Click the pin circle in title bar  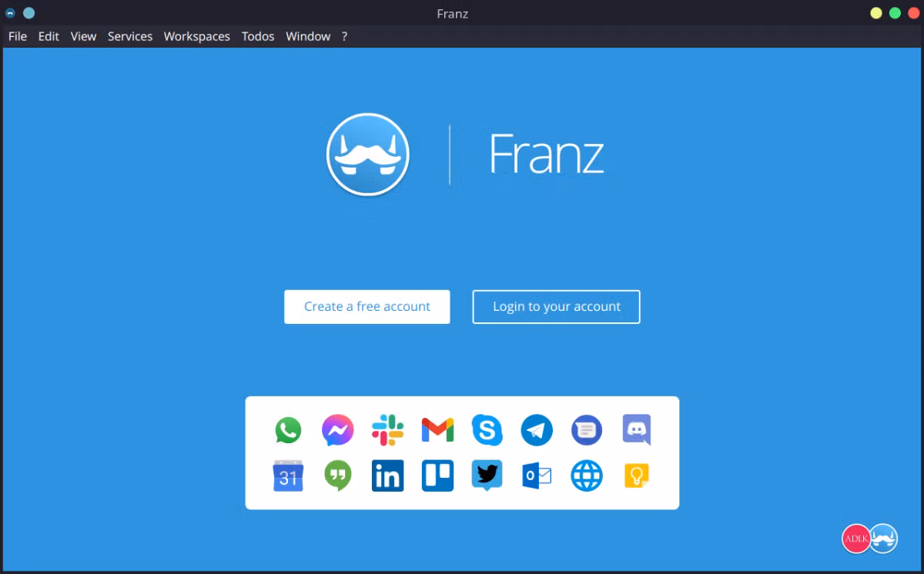(x=28, y=13)
